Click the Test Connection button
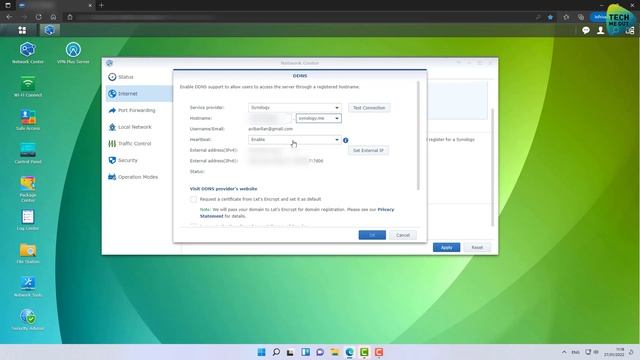Screen dimensions: 640x360 pos(369,108)
